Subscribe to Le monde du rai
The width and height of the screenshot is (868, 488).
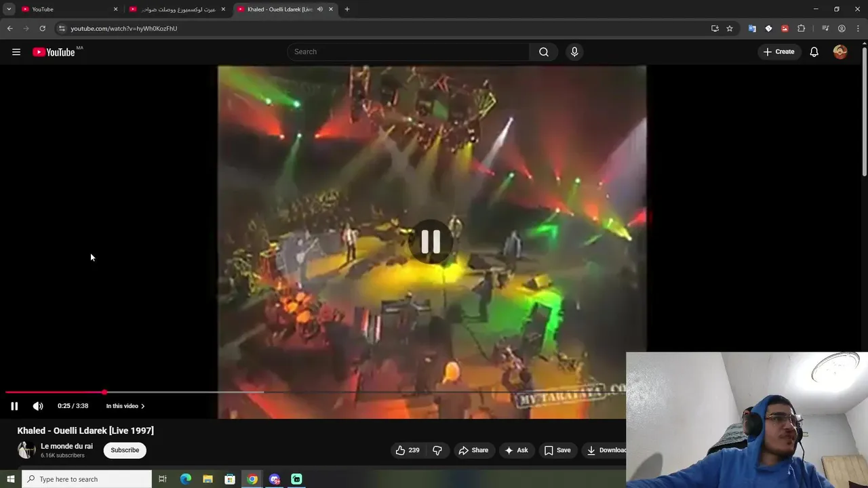click(125, 450)
